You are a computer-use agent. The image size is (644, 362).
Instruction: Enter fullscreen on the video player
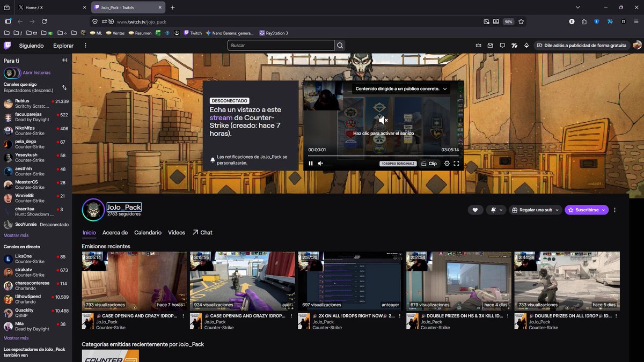457,164
